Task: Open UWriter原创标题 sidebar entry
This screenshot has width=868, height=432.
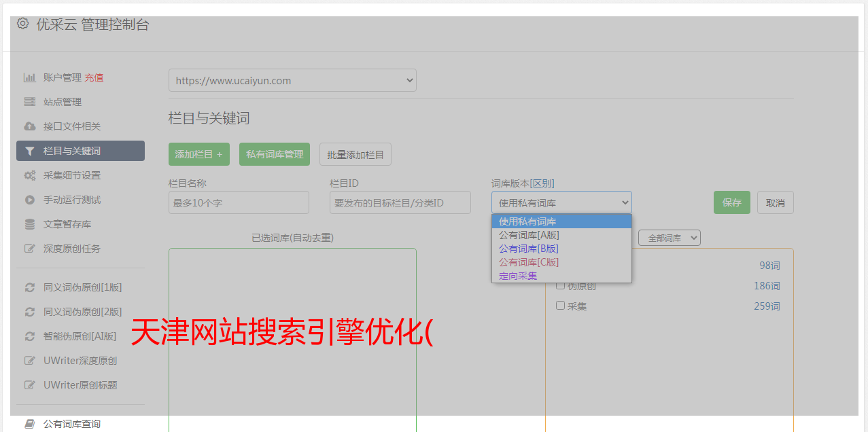Action: click(80, 385)
